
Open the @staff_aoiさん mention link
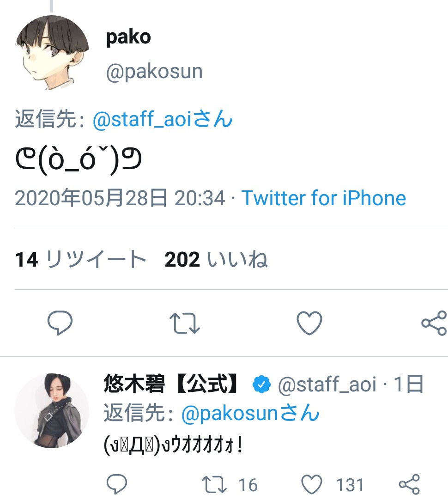[163, 119]
